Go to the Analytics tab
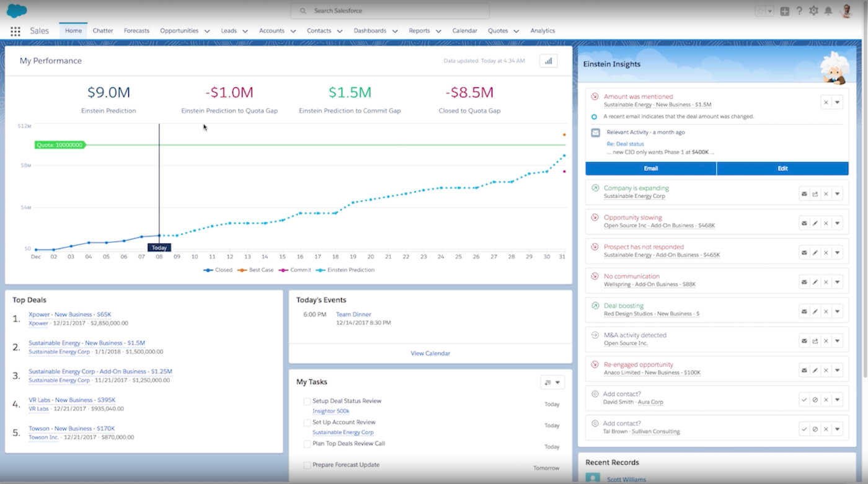 click(x=542, y=30)
